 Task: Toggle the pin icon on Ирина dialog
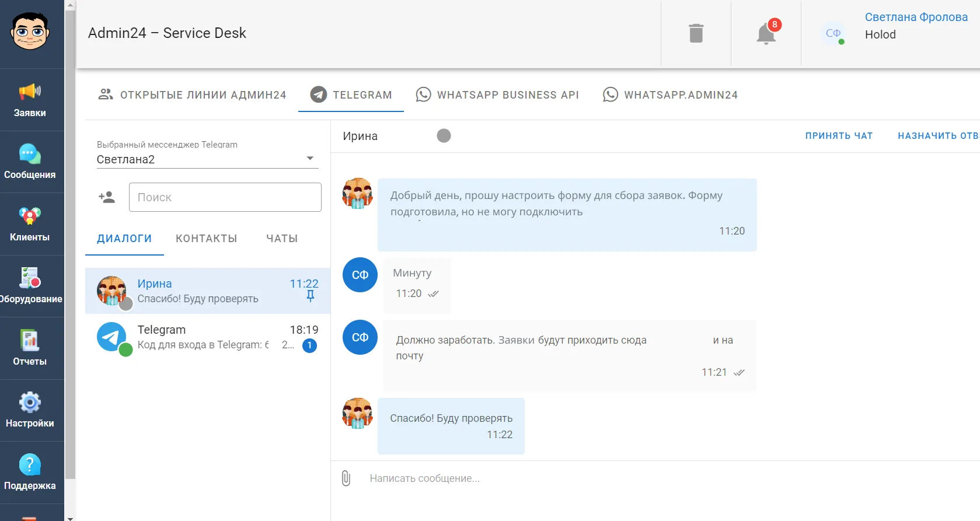pyautogui.click(x=311, y=296)
